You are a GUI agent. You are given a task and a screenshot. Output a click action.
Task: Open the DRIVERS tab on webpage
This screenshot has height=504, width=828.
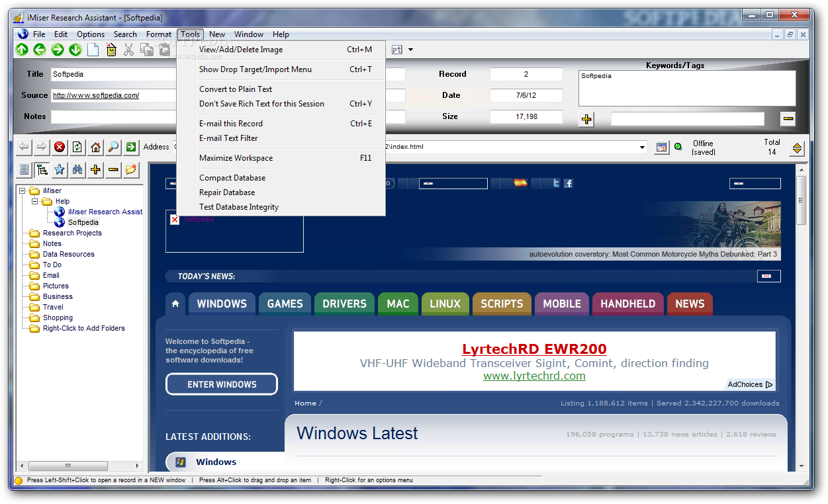(x=344, y=304)
